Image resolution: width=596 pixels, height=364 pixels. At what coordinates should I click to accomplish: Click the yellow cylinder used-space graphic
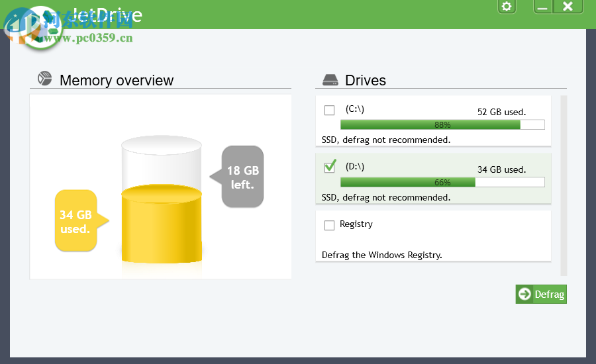click(162, 224)
